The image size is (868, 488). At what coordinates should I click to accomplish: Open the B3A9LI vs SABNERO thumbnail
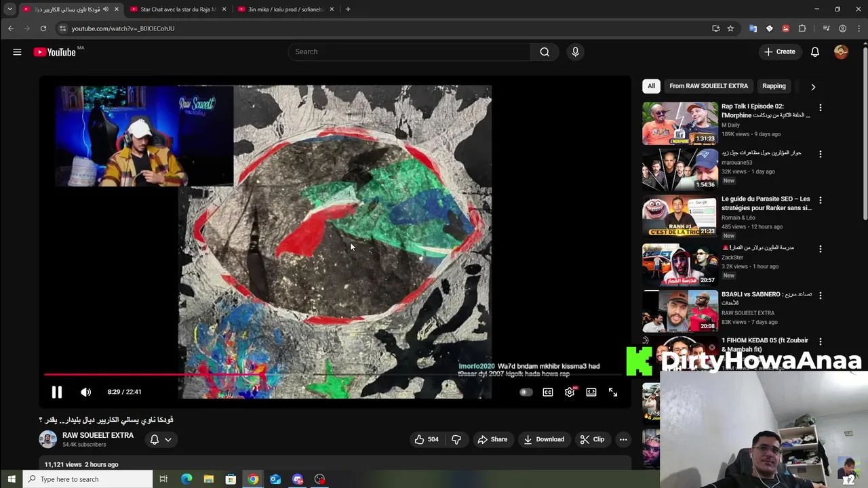click(x=680, y=311)
